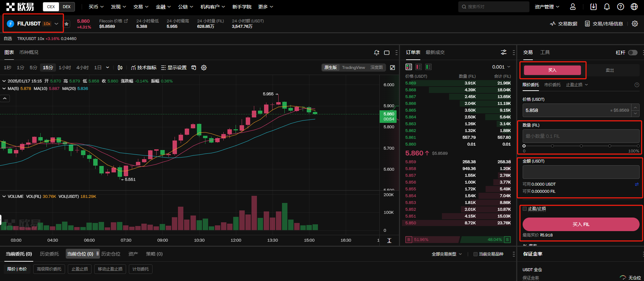644x281 pixels.
Task: Click the download app icon
Action: [593, 7]
